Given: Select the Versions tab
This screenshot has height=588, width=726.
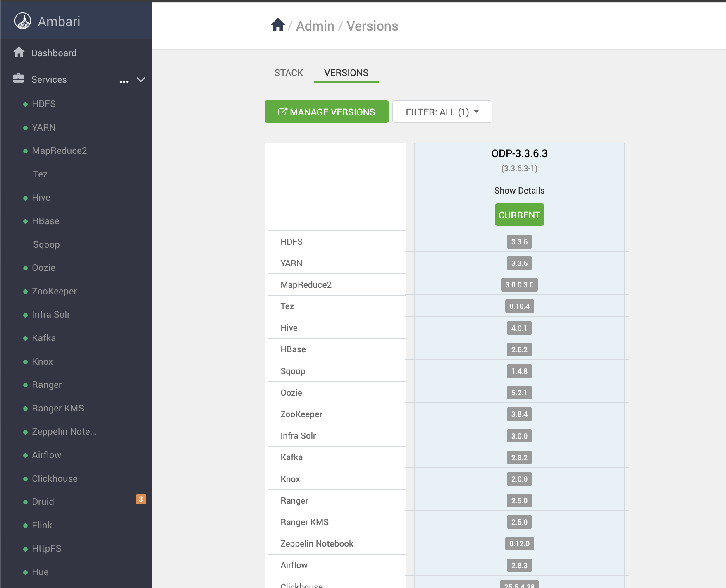Looking at the screenshot, I should point(346,73).
